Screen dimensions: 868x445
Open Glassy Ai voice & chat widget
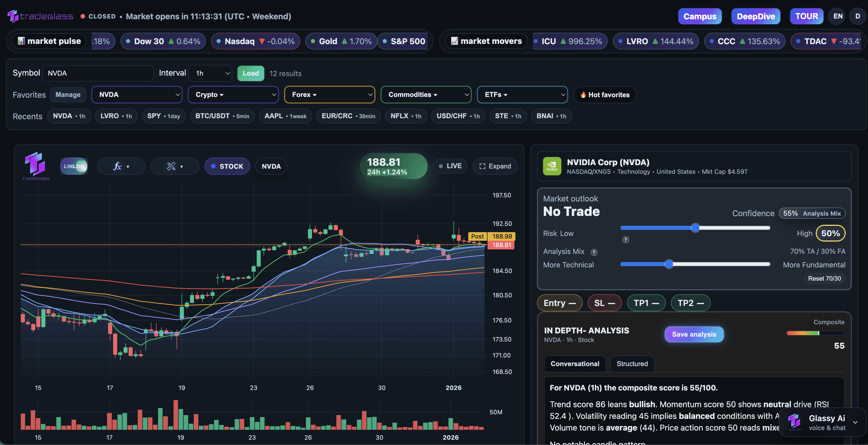[x=822, y=422]
